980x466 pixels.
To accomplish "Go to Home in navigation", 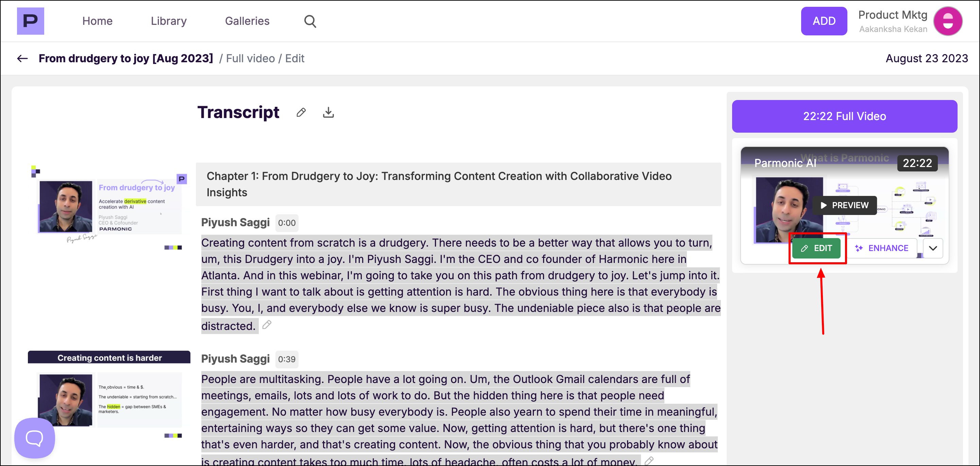I will pyautogui.click(x=97, y=21).
